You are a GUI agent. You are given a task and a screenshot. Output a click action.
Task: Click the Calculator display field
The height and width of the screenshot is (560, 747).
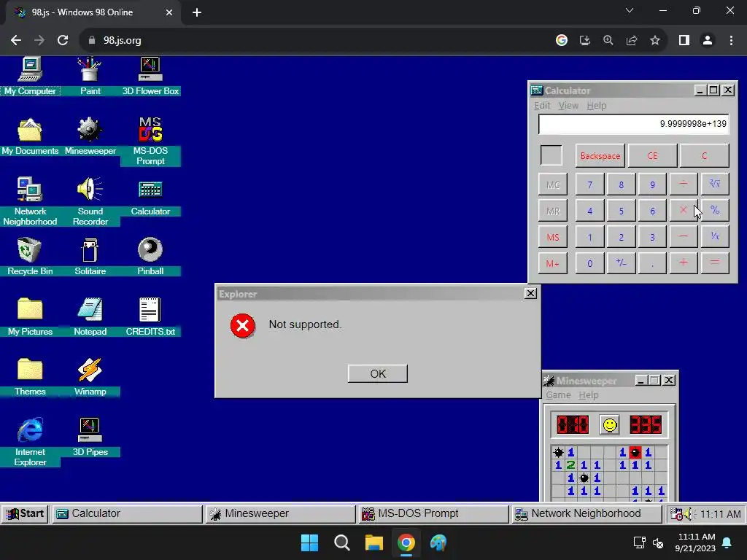click(x=634, y=124)
